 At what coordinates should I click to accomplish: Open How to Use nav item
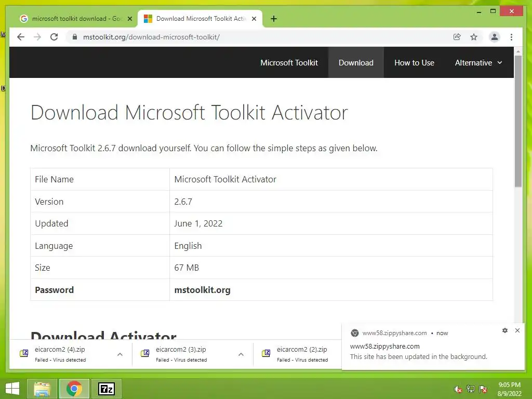[414, 63]
